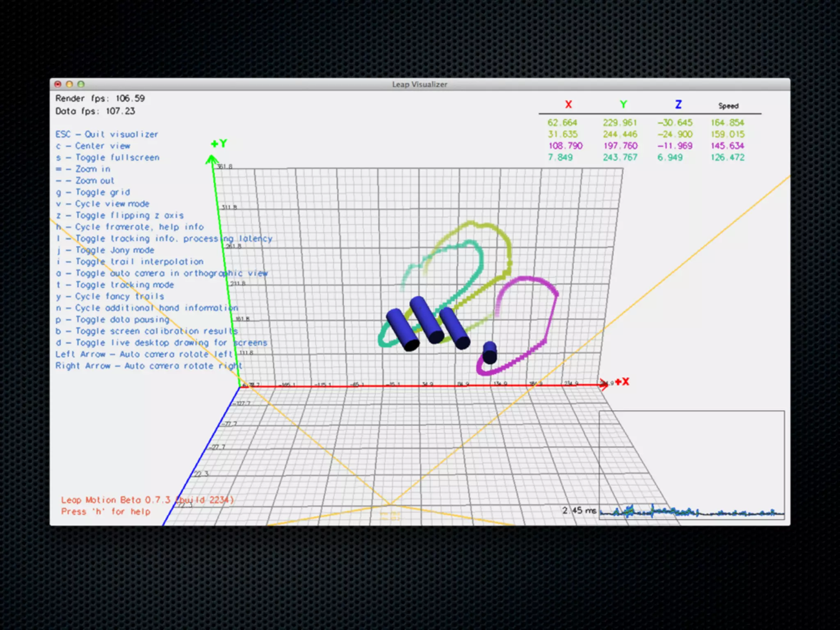Click the Speed column header
The height and width of the screenshot is (630, 840).
[x=728, y=106]
